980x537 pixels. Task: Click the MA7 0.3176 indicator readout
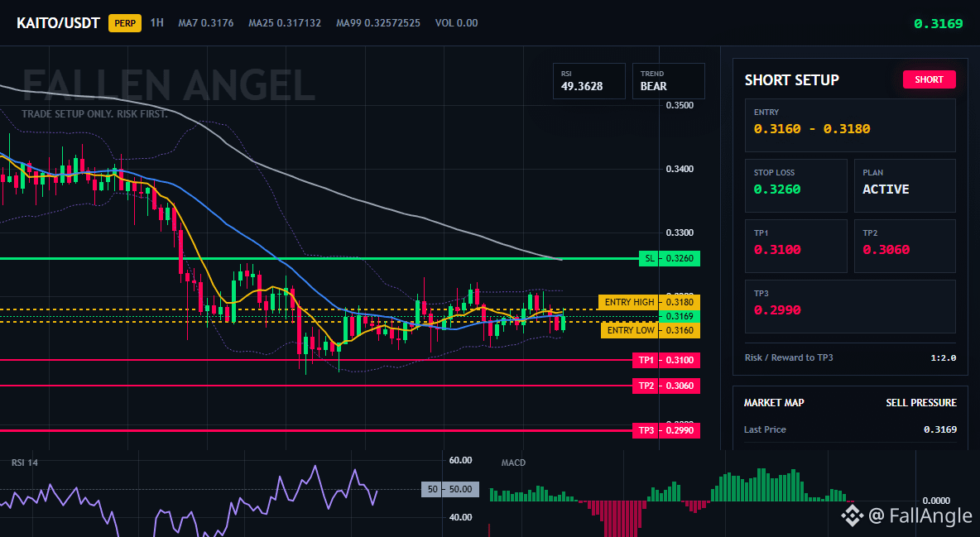[x=205, y=23]
